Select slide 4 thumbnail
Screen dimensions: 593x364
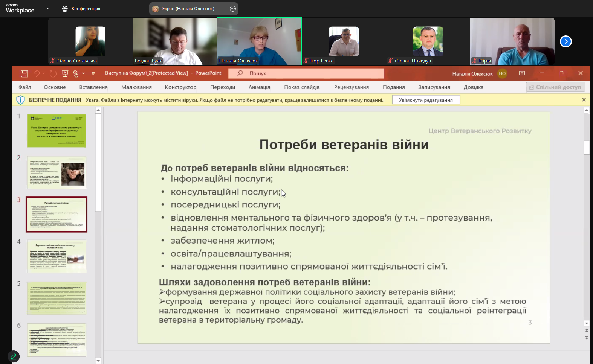coord(57,256)
